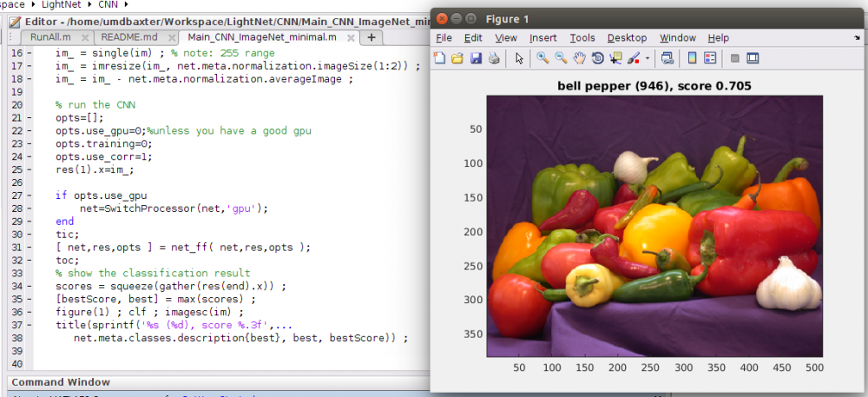Viewport: 868px width, 397px height.
Task: Open the File menu in Figure 1
Action: coord(444,37)
